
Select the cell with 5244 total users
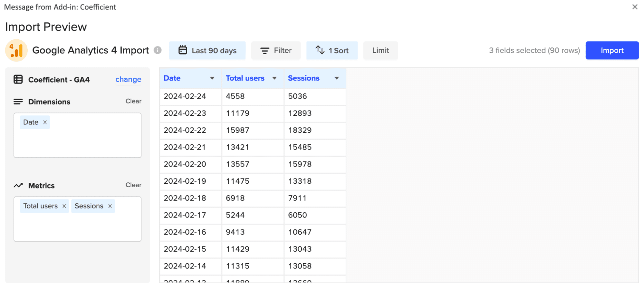click(x=253, y=215)
